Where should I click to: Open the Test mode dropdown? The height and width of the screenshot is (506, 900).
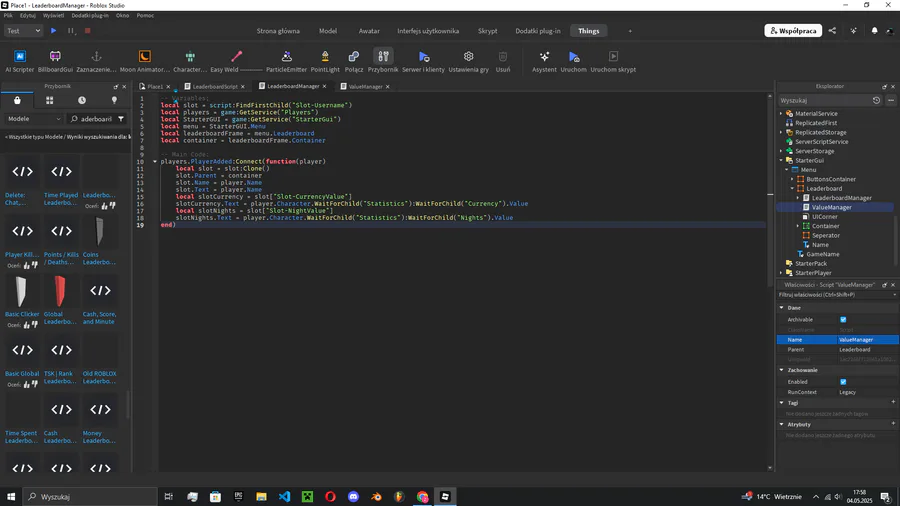pyautogui.click(x=23, y=30)
